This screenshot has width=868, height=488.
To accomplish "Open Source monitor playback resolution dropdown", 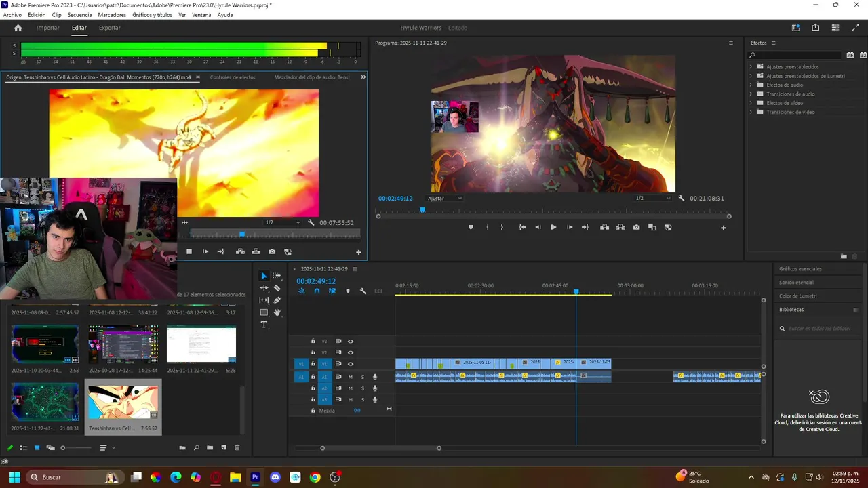I will pos(283,222).
